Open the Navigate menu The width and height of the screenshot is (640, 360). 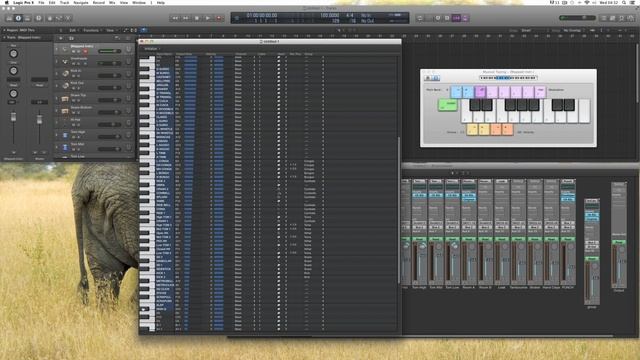pos(81,2)
